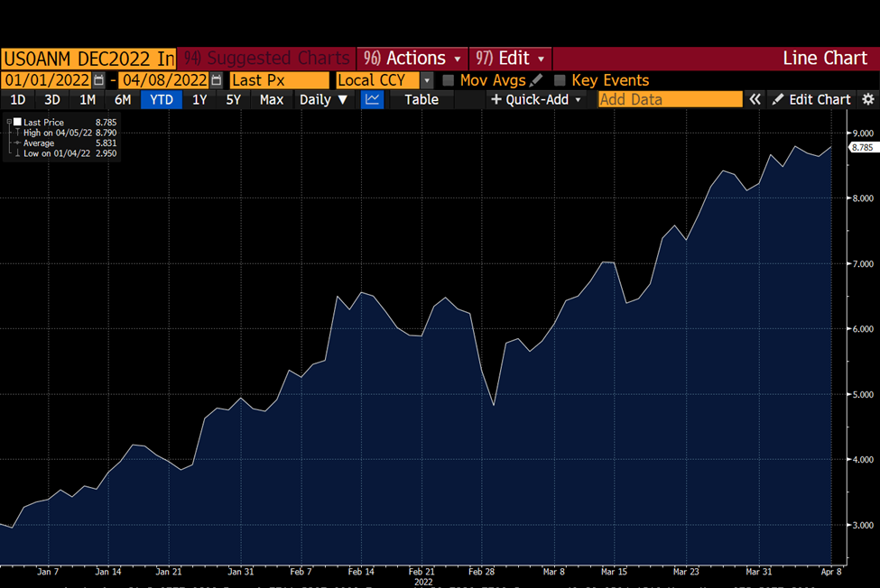Open the start date calendar picker icon
Screen dimensions: 880x588
click(x=98, y=80)
